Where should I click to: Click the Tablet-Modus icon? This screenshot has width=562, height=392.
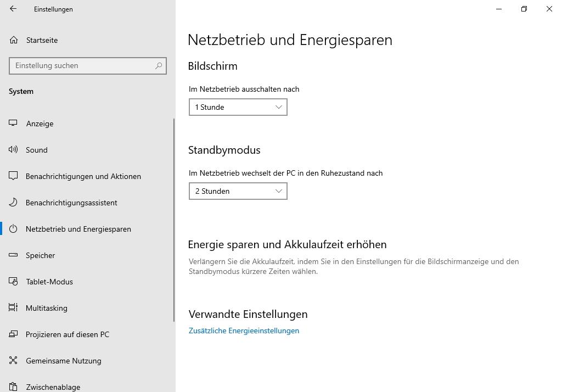click(13, 281)
